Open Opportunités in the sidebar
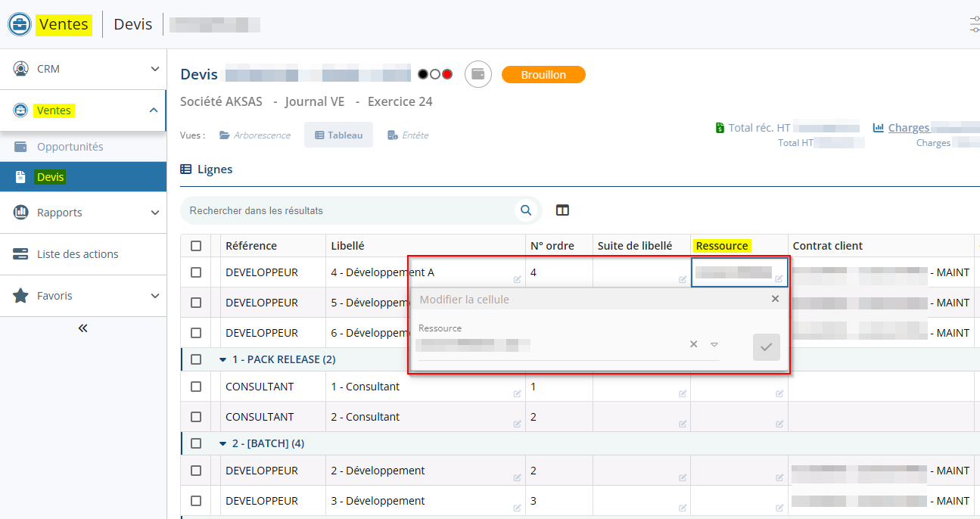The height and width of the screenshot is (519, 980). (x=70, y=147)
